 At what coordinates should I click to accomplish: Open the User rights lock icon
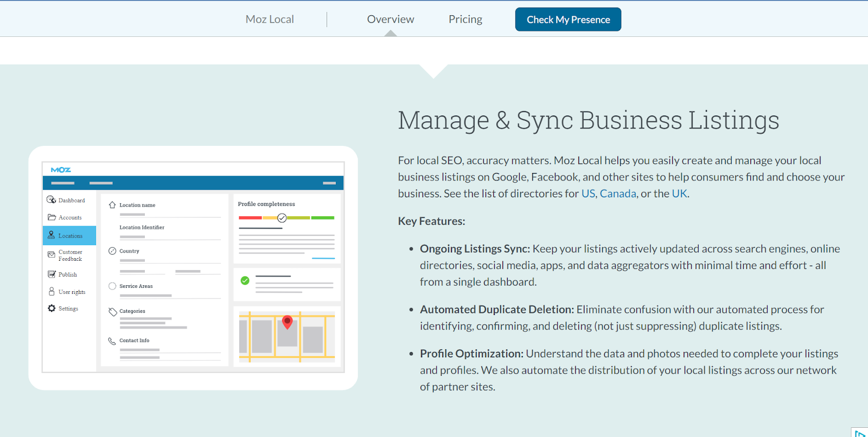(52, 292)
